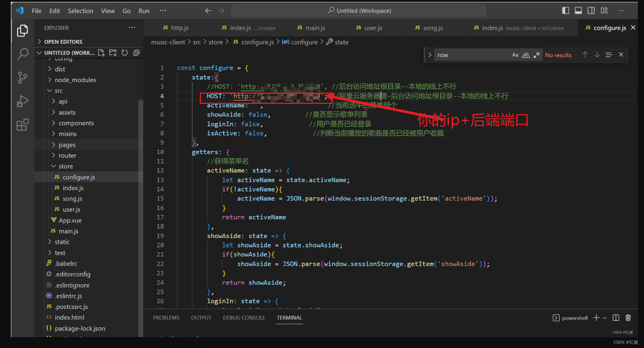Toggle the primary side bar layout icon
The height and width of the screenshot is (348, 644).
click(x=566, y=10)
